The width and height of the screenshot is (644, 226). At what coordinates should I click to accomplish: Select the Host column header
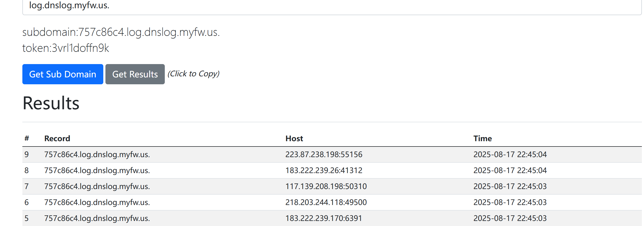294,139
